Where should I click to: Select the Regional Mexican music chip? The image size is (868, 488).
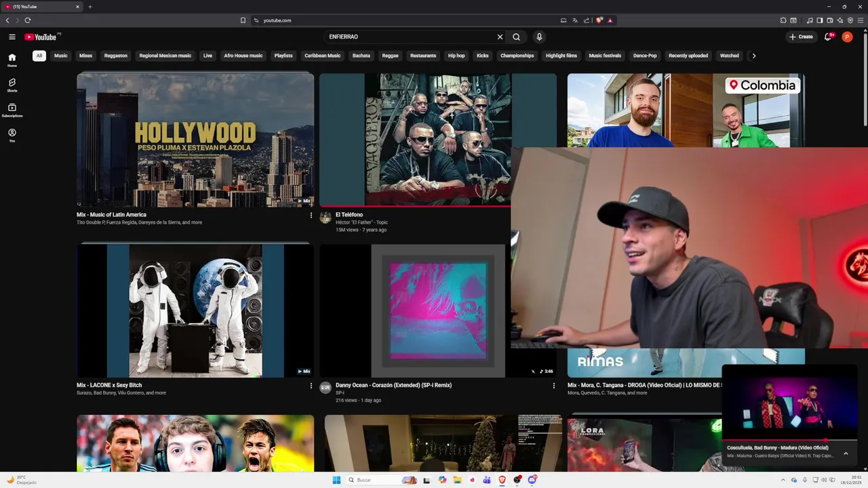[165, 56]
